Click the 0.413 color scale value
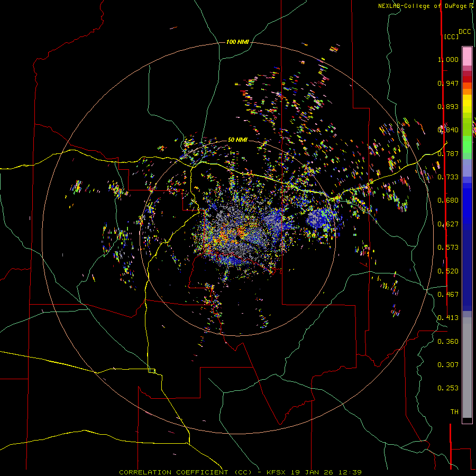The width and height of the screenshot is (476, 476). (x=448, y=318)
